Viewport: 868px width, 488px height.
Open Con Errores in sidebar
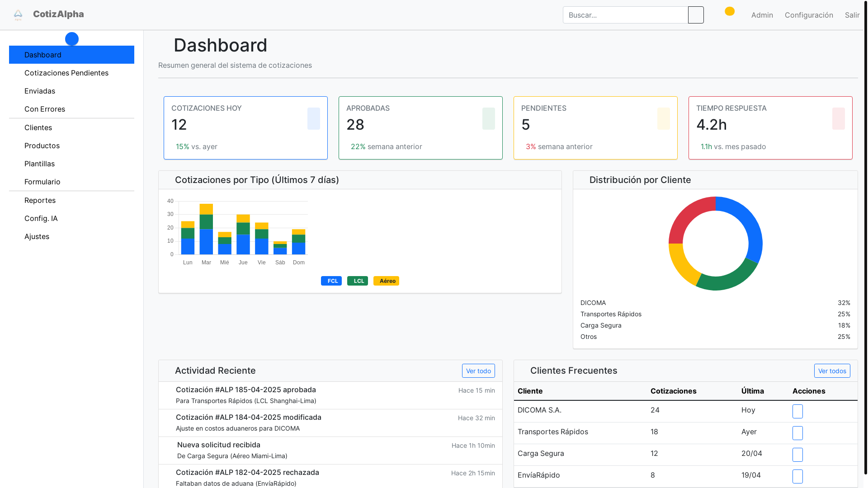pyautogui.click(x=71, y=109)
